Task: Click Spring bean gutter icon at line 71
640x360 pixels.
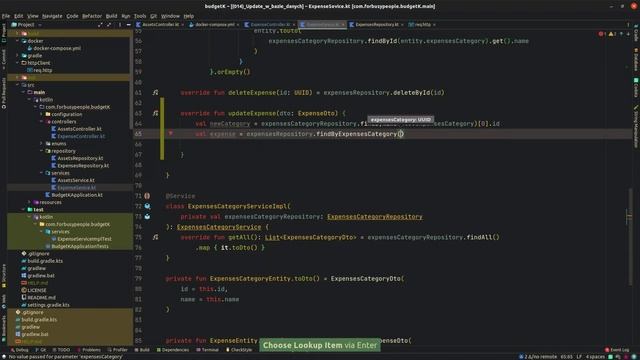Action: pyautogui.click(x=147, y=196)
